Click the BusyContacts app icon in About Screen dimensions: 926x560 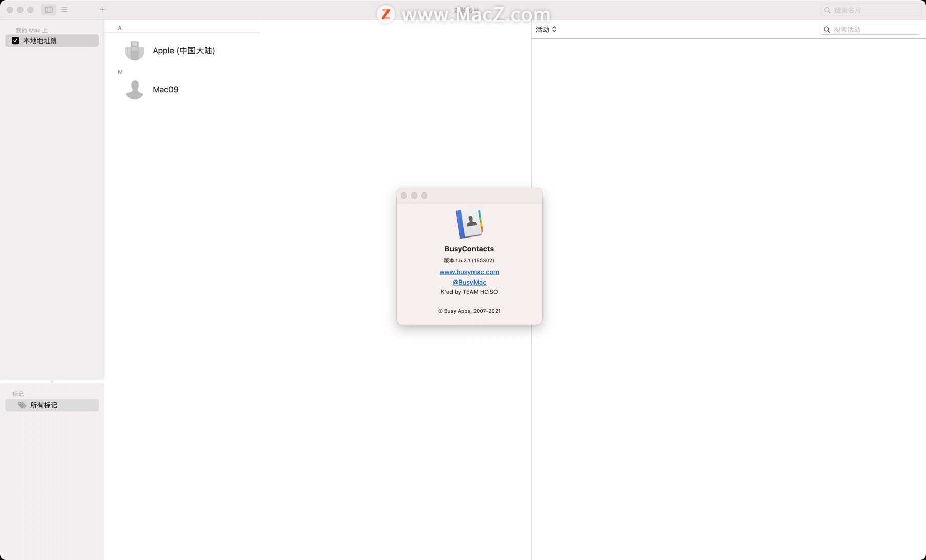(469, 224)
